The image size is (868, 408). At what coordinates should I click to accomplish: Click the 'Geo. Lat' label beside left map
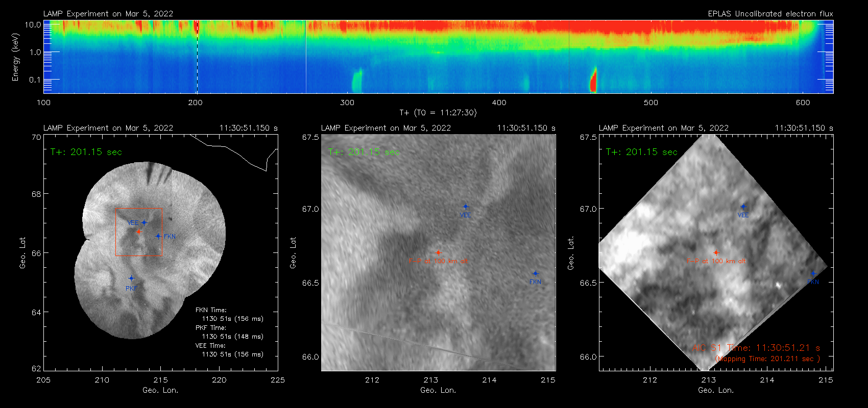pos(22,252)
